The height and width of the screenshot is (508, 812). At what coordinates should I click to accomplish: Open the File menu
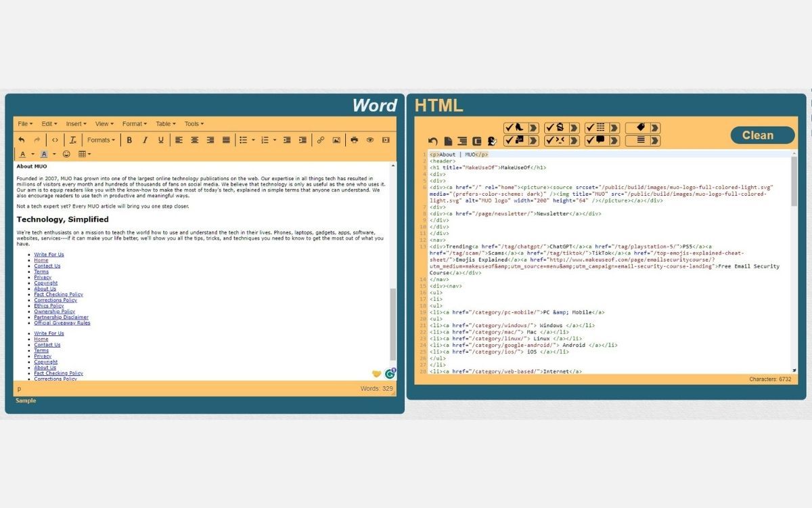[x=26, y=124]
